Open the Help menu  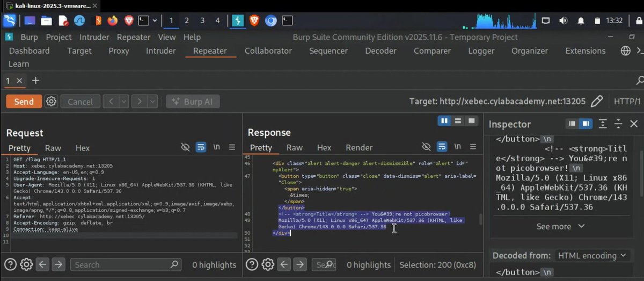(192, 37)
